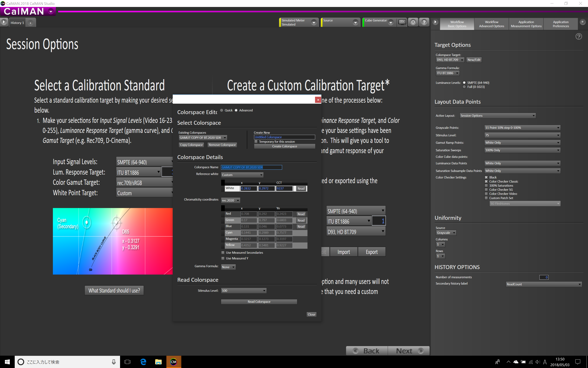The height and width of the screenshot is (368, 588).
Task: Enable Use Measured Secondaries checkbox
Action: [223, 253]
